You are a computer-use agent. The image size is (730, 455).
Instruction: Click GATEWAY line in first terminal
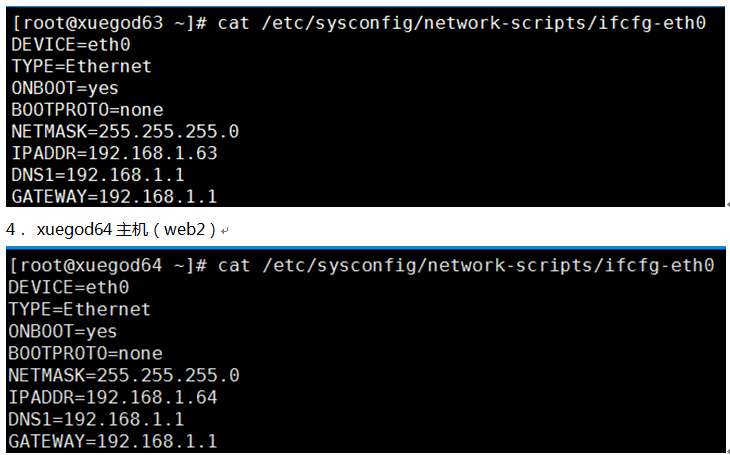(x=114, y=197)
